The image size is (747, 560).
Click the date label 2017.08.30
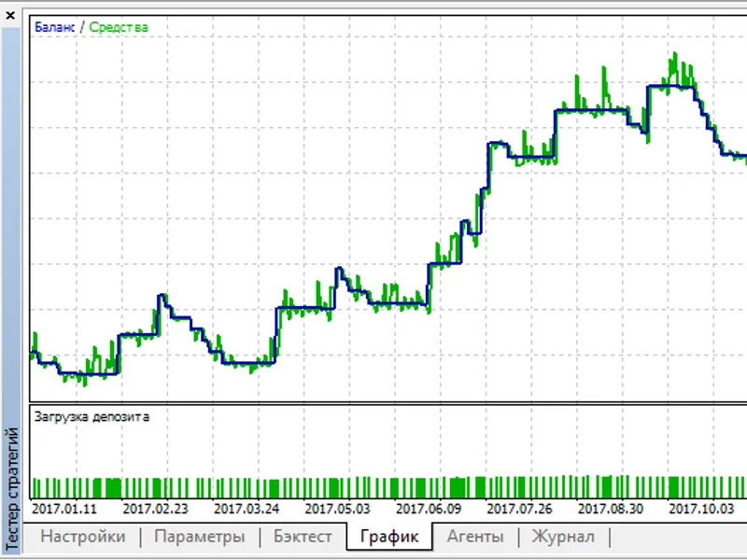[x=611, y=509]
